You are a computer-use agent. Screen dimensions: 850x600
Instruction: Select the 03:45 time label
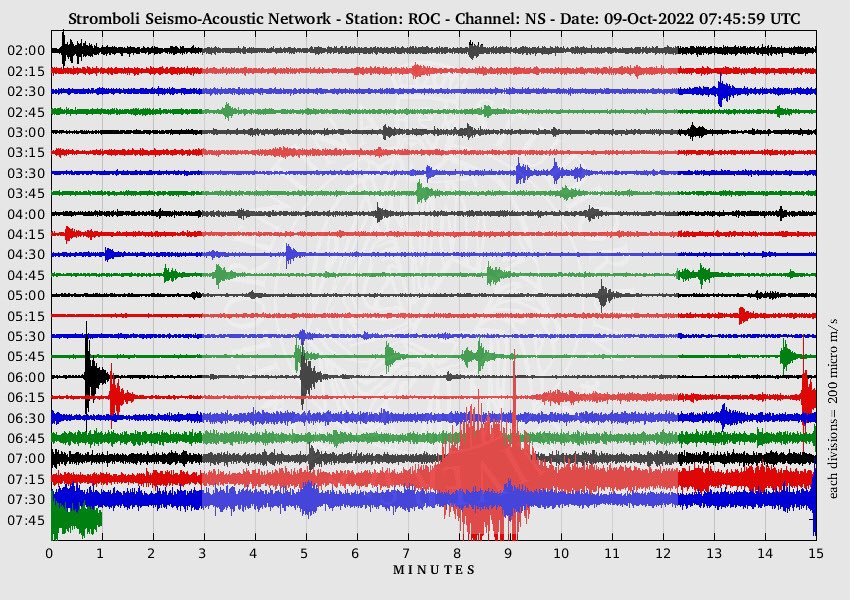point(26,193)
